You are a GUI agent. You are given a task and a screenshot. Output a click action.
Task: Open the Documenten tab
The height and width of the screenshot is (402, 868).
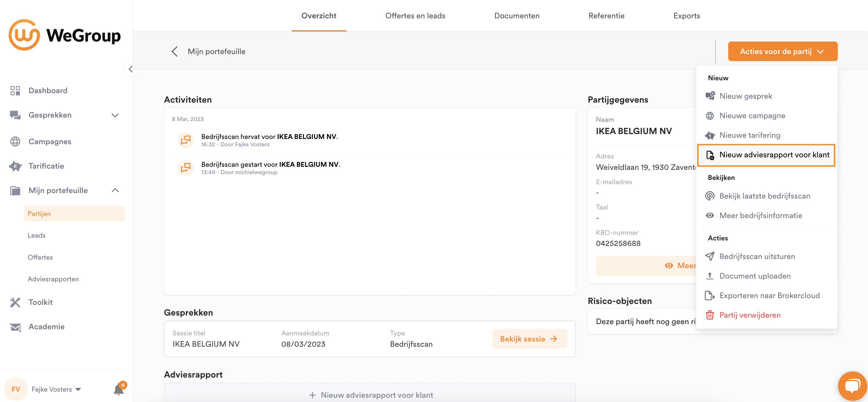516,16
